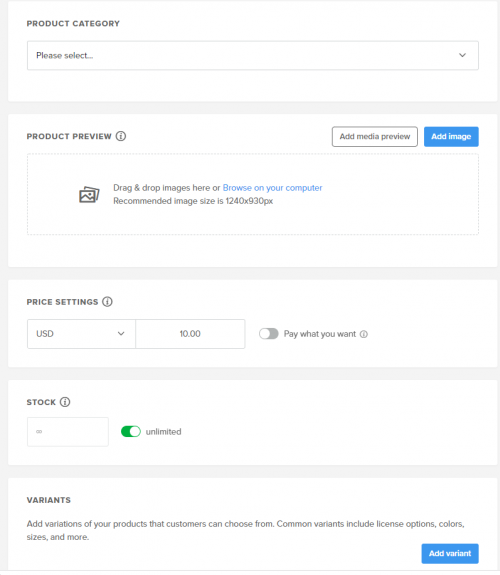Click the drag and drop images area
500x575 pixels.
click(x=253, y=194)
